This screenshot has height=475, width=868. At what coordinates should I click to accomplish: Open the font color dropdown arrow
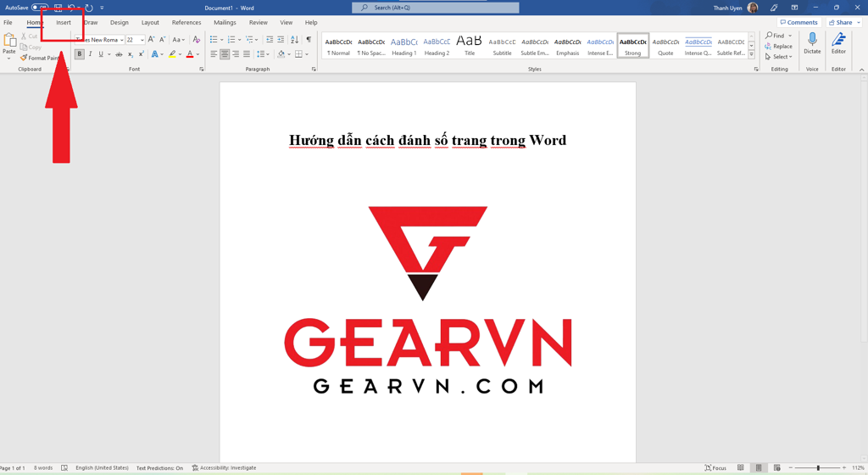[198, 54]
